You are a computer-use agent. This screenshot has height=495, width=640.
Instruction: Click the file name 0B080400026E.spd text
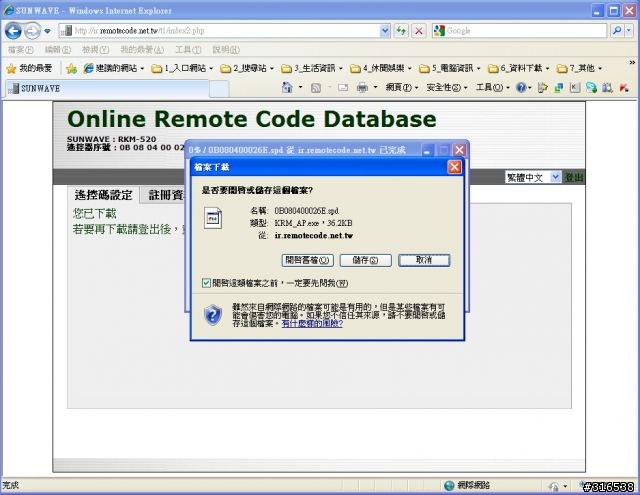coord(307,211)
